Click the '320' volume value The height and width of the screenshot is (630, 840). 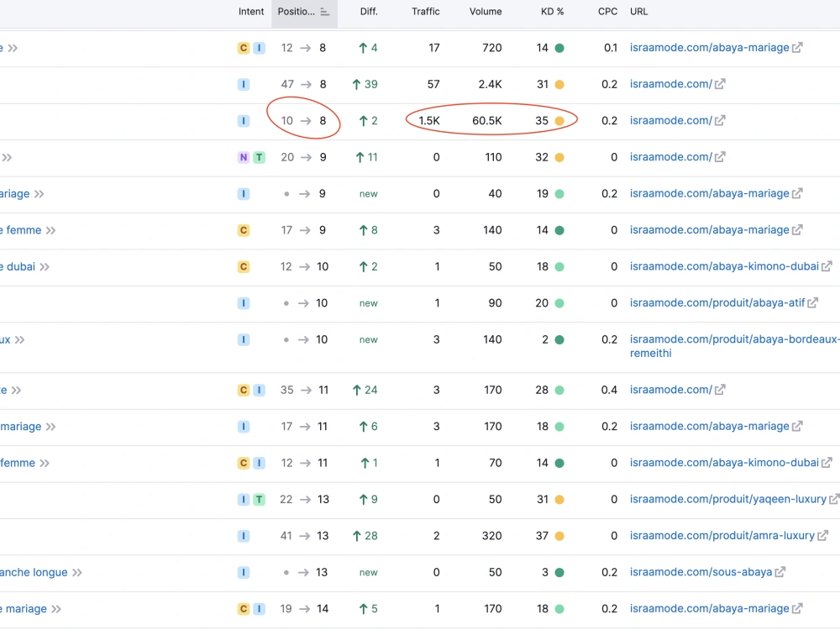coord(491,536)
